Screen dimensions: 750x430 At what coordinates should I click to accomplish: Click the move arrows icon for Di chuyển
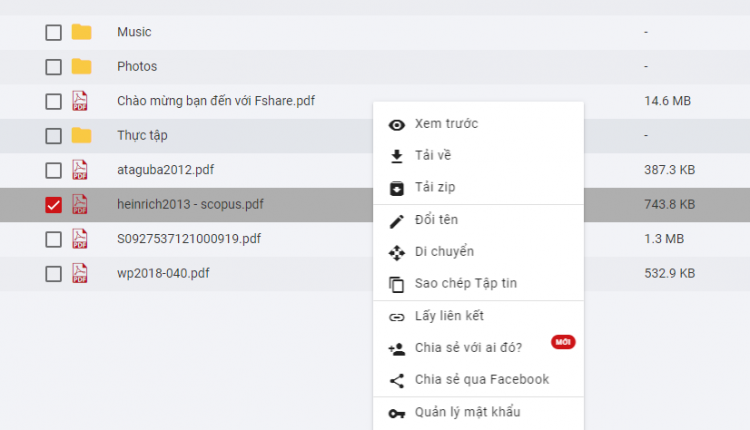click(x=397, y=253)
